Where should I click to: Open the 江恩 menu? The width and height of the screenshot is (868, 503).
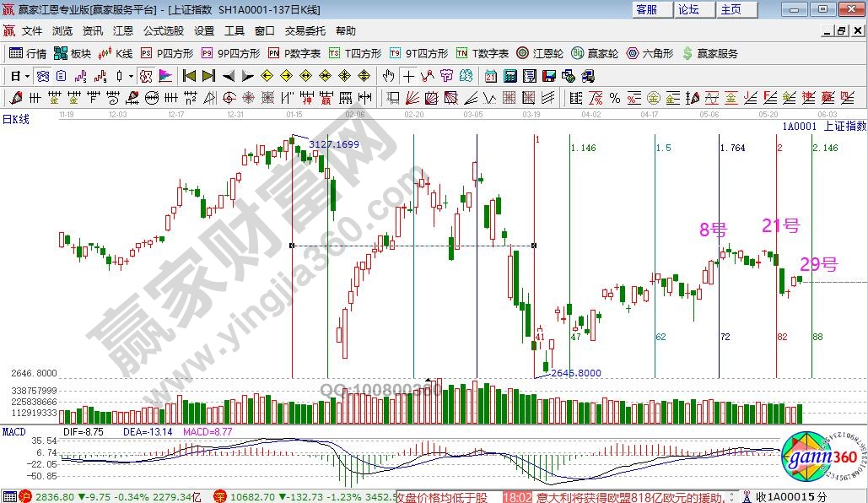point(123,31)
